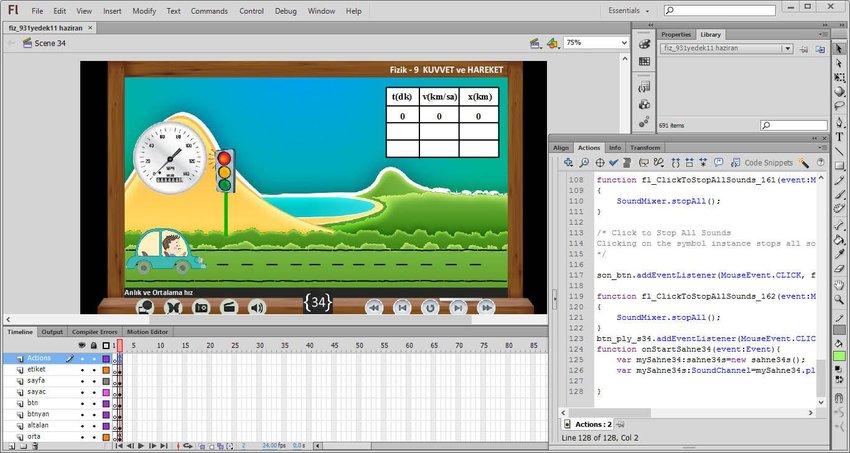This screenshot has height=453, width=850.
Task: Open the Components dock icon
Action: tap(645, 104)
